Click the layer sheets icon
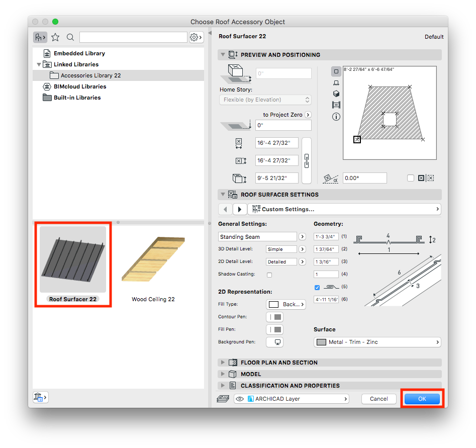Screen dimensions: 476x448 click(x=223, y=399)
